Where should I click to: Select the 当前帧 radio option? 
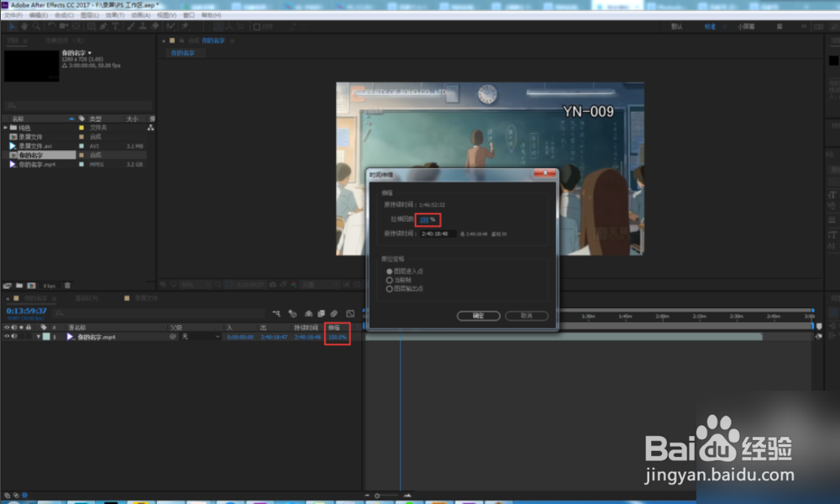[390, 280]
